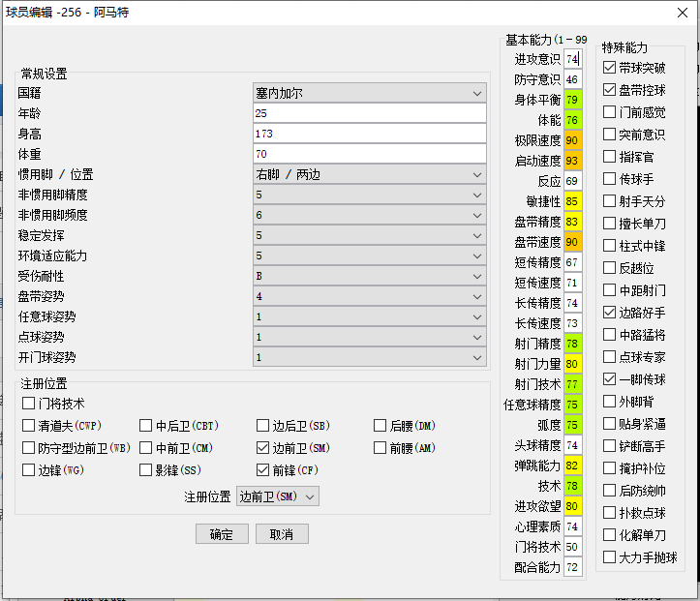The image size is (700, 601).
Task: Expand the 注册位置 边前卫(SM) combo box
Action: (x=278, y=496)
